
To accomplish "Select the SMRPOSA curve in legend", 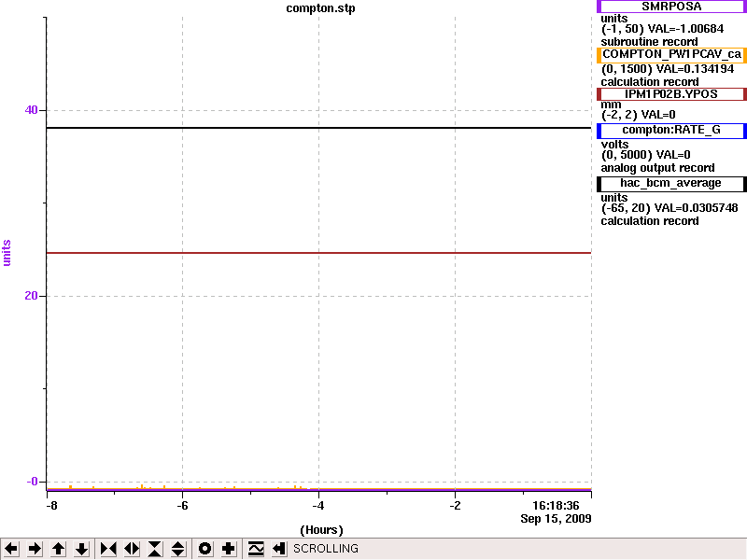I will (671, 7).
